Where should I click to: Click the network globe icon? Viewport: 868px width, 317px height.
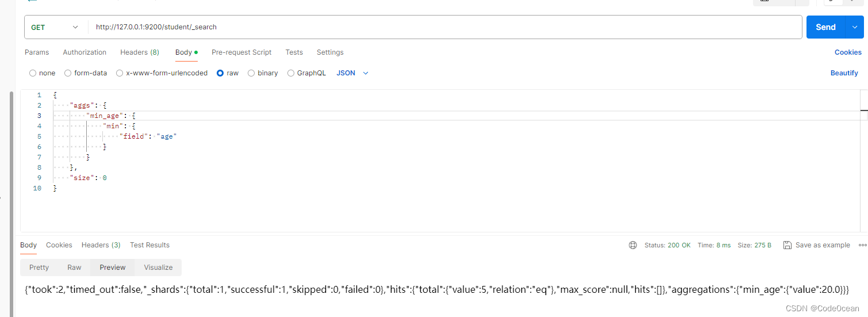pyautogui.click(x=633, y=245)
